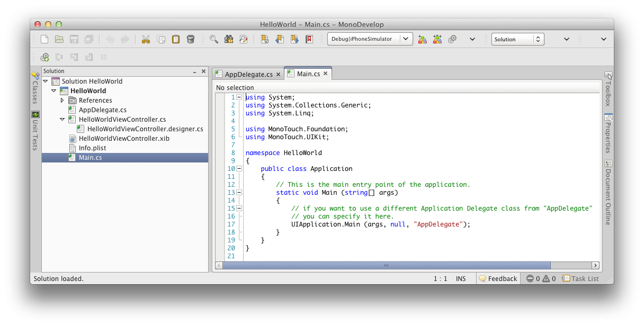This screenshot has height=326, width=644.
Task: Toggle a bookmark with the bookmark icon
Action: [264, 39]
